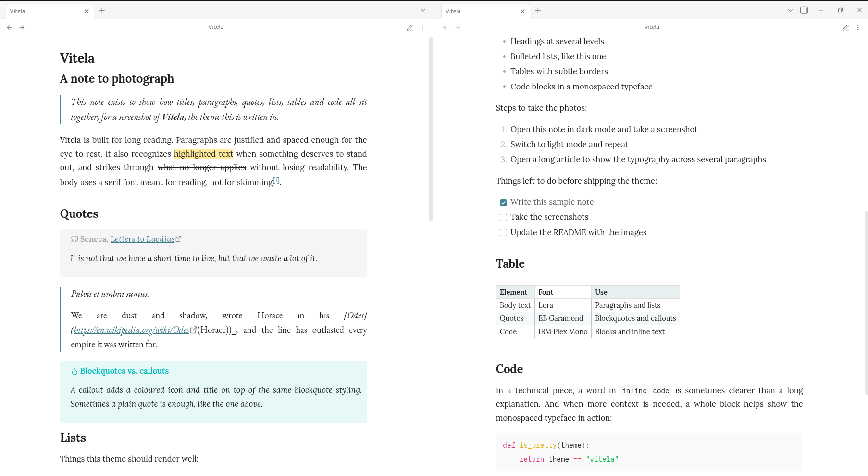868x476 pixels.
Task: Go forward in the left pane
Action: (x=22, y=27)
